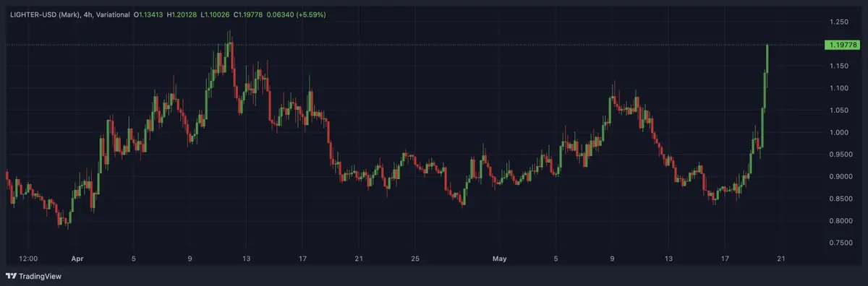Select the green 1.19778 current price label

(x=842, y=45)
